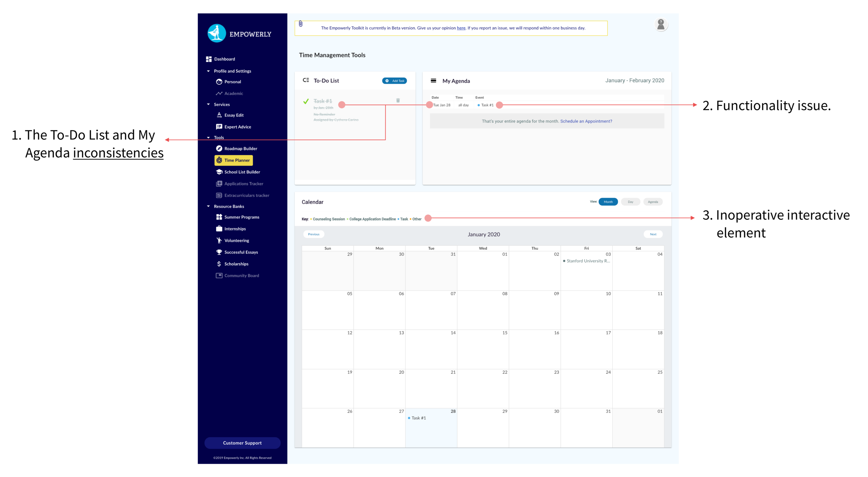The image size is (868, 477).
Task: Click the Academic trend line icon
Action: [219, 93]
